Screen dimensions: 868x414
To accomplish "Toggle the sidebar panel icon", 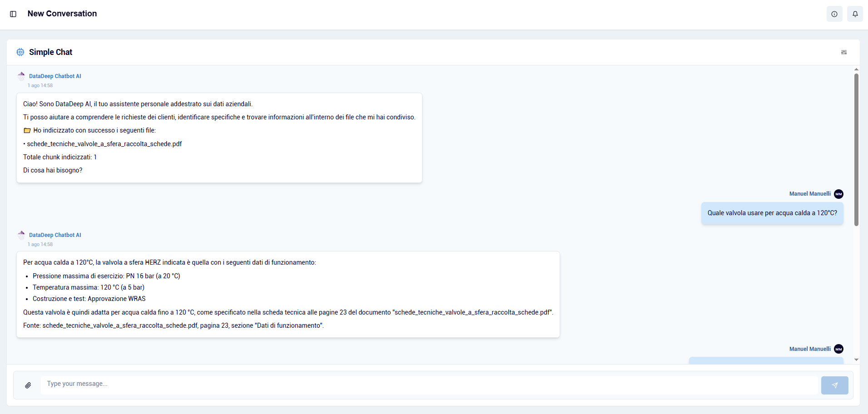I will point(13,14).
